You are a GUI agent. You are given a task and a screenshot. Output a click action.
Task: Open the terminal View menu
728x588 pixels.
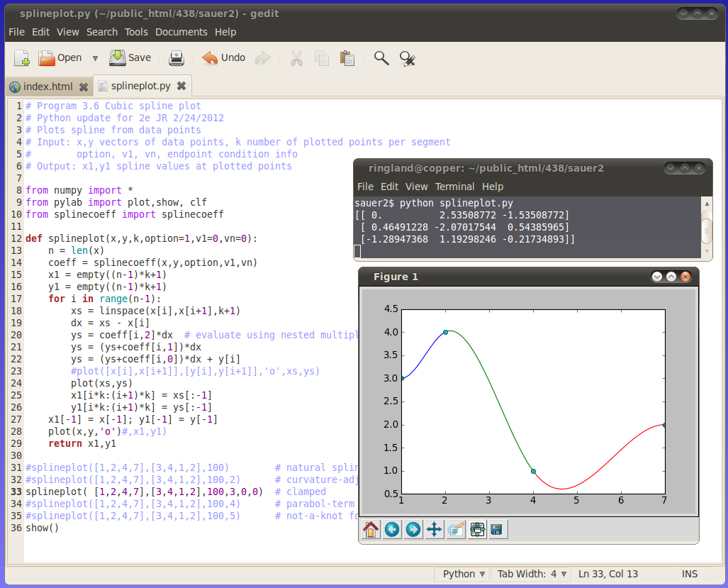coord(417,187)
